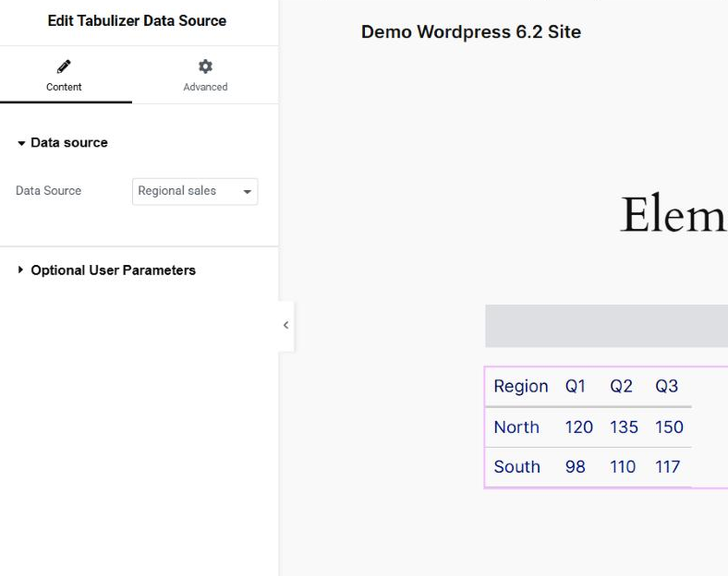Open the Advanced tab label
728x576 pixels.
click(x=205, y=87)
